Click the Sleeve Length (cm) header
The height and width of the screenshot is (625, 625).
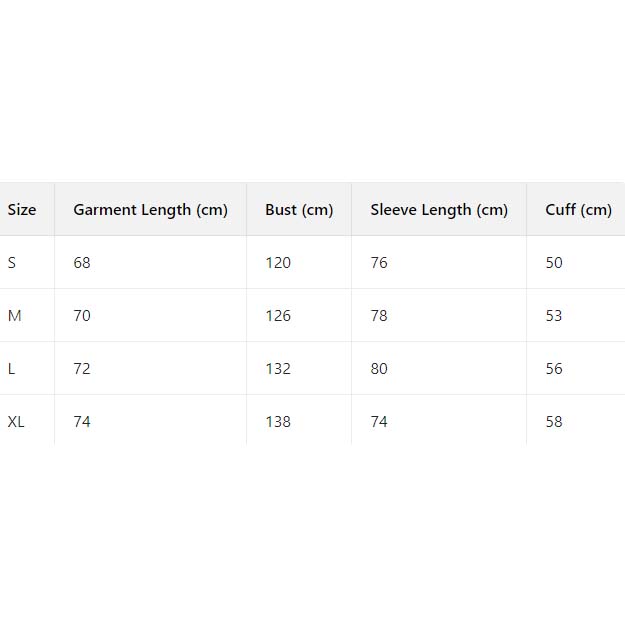click(439, 210)
